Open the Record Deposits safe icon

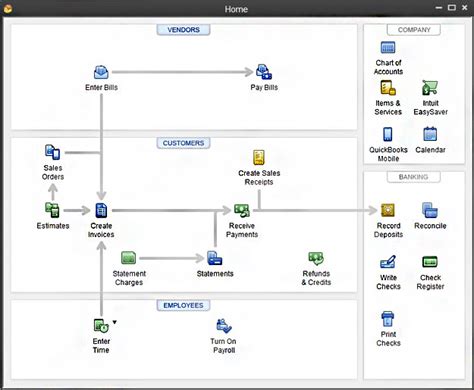(388, 210)
